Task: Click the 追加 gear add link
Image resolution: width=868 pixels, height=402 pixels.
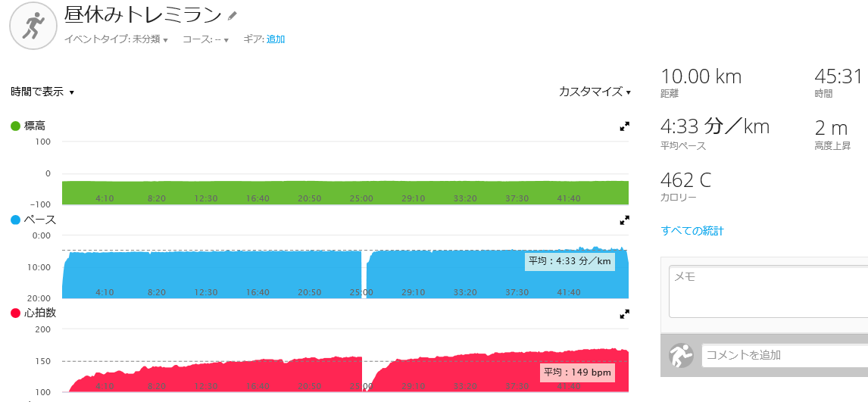Action: point(276,39)
